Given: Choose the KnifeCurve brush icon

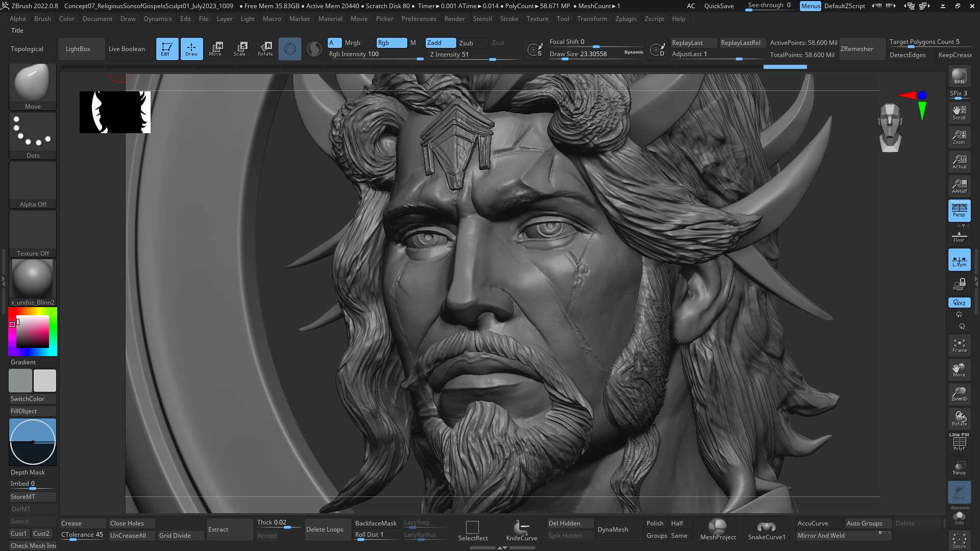Looking at the screenshot, I should pyautogui.click(x=521, y=530).
